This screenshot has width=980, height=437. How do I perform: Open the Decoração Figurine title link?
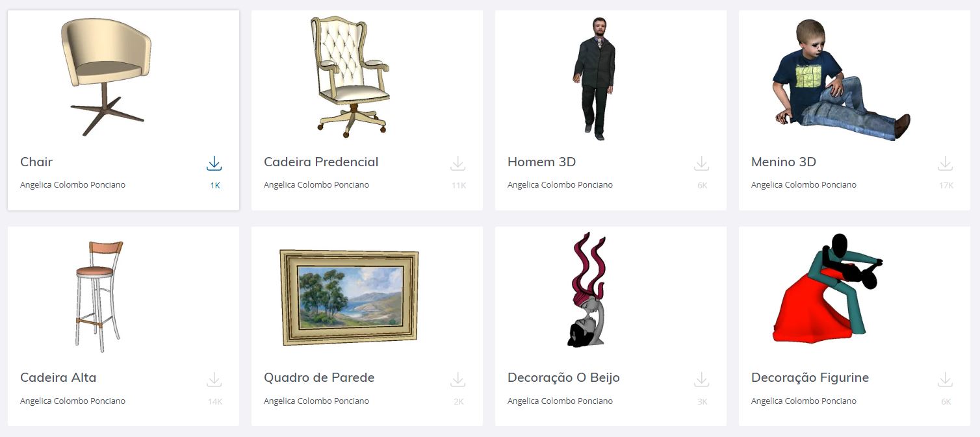(x=810, y=377)
